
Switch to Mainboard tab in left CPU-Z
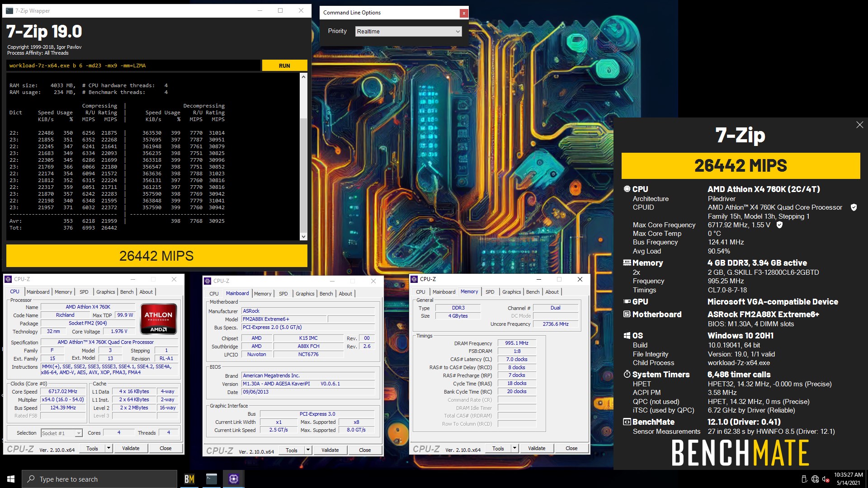[x=38, y=292]
